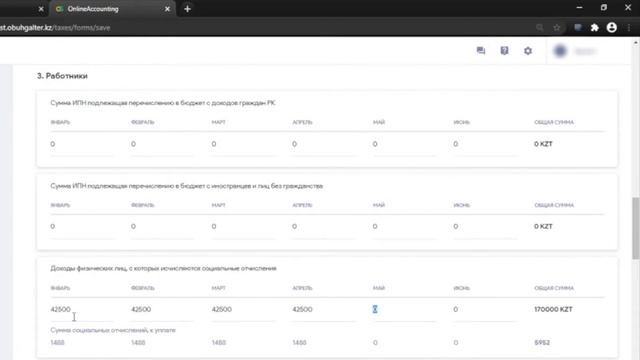Edit January income field showing 42500
The height and width of the screenshot is (360, 640).
(x=82, y=309)
